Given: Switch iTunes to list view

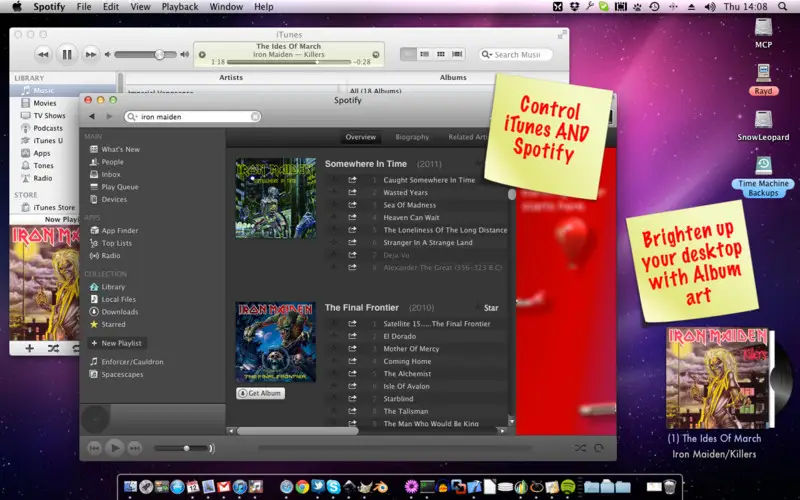Looking at the screenshot, I should [424, 54].
